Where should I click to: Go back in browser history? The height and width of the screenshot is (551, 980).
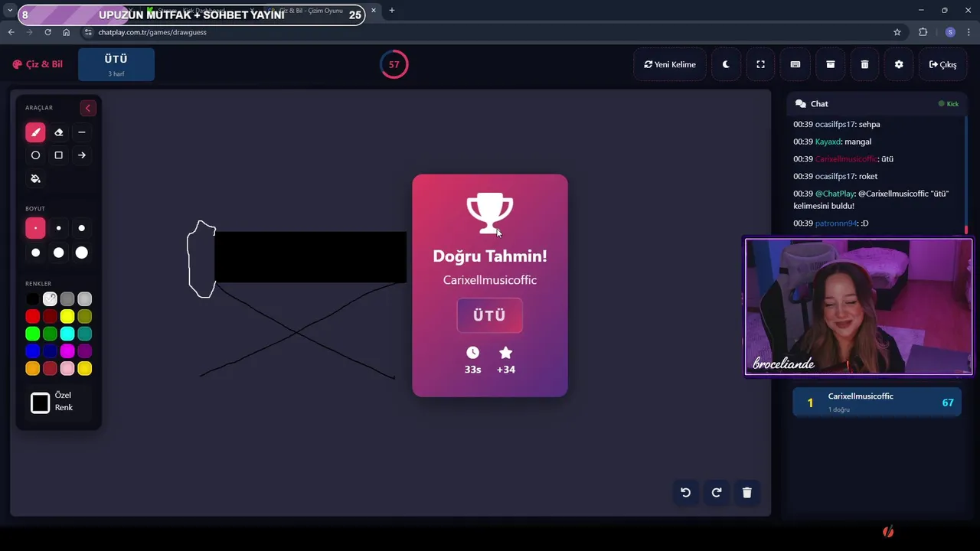(x=11, y=32)
